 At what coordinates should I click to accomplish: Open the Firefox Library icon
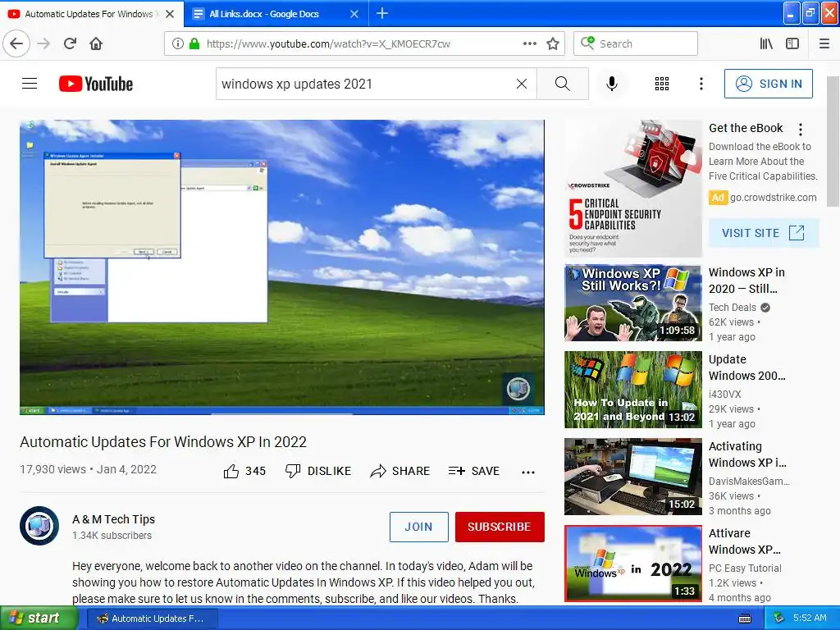pyautogui.click(x=767, y=43)
